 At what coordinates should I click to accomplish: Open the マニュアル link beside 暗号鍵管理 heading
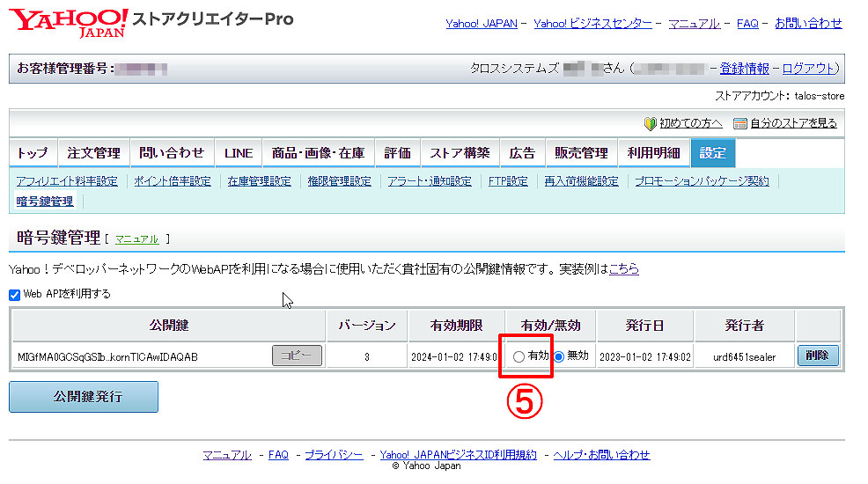(x=136, y=239)
